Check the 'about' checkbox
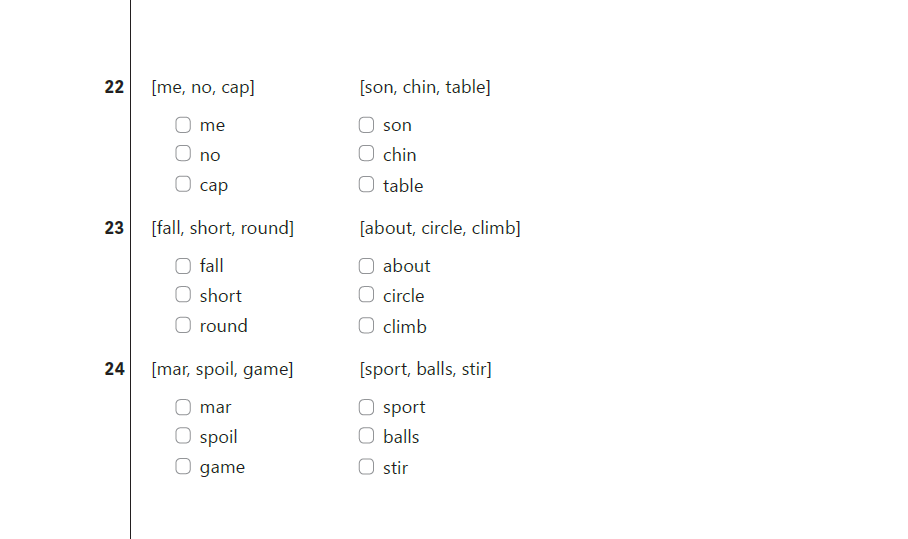This screenshot has height=539, width=908. click(366, 266)
